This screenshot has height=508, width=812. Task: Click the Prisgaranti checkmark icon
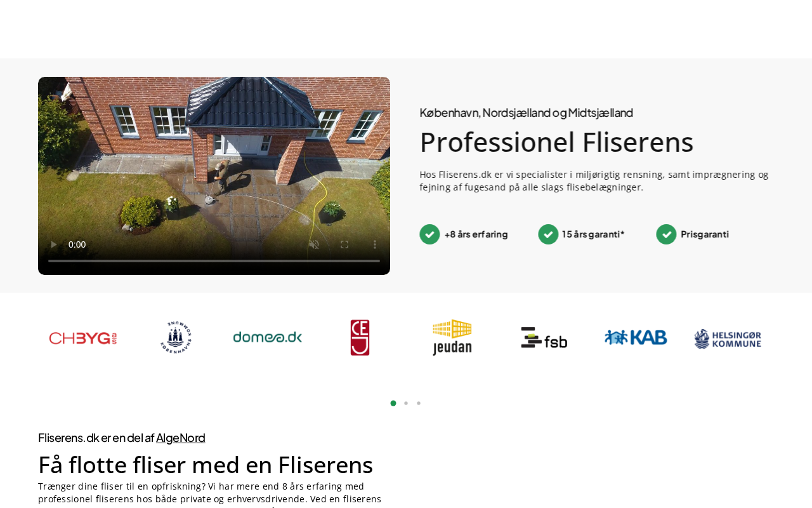pyautogui.click(x=666, y=234)
